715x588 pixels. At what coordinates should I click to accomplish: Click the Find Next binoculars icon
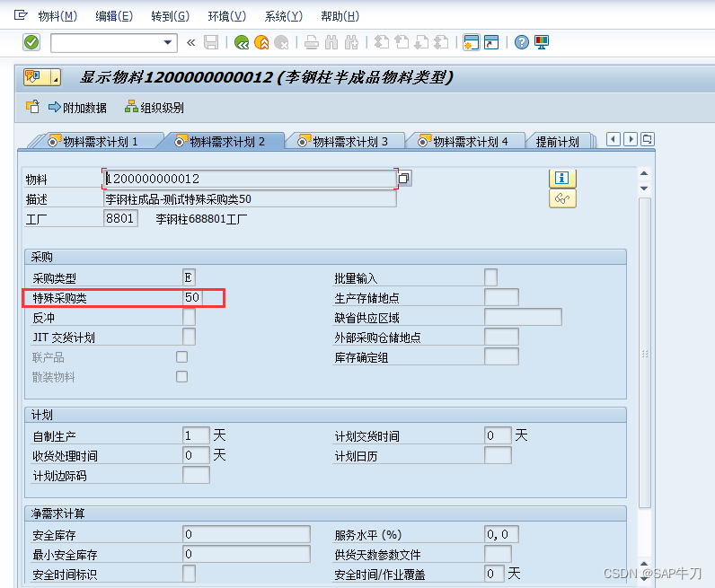pyautogui.click(x=351, y=43)
